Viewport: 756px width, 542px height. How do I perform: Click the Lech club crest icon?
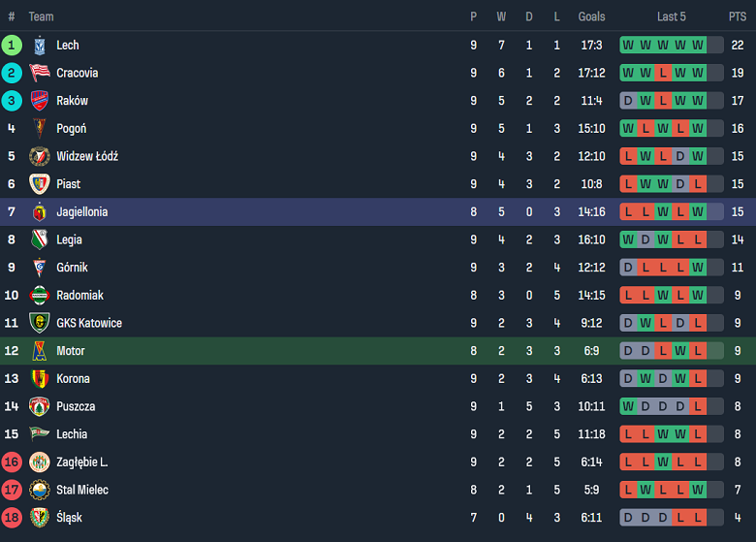point(40,45)
